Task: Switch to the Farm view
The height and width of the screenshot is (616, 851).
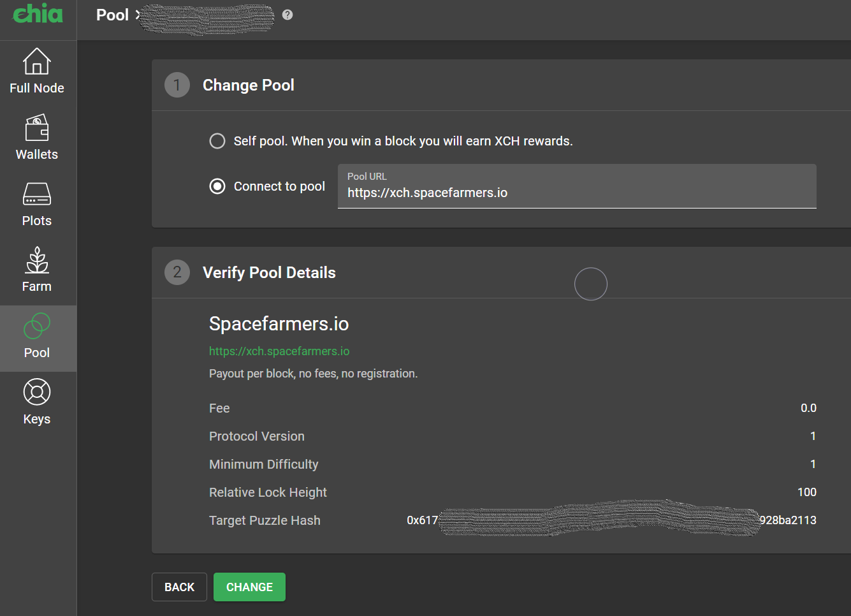Action: (x=37, y=270)
